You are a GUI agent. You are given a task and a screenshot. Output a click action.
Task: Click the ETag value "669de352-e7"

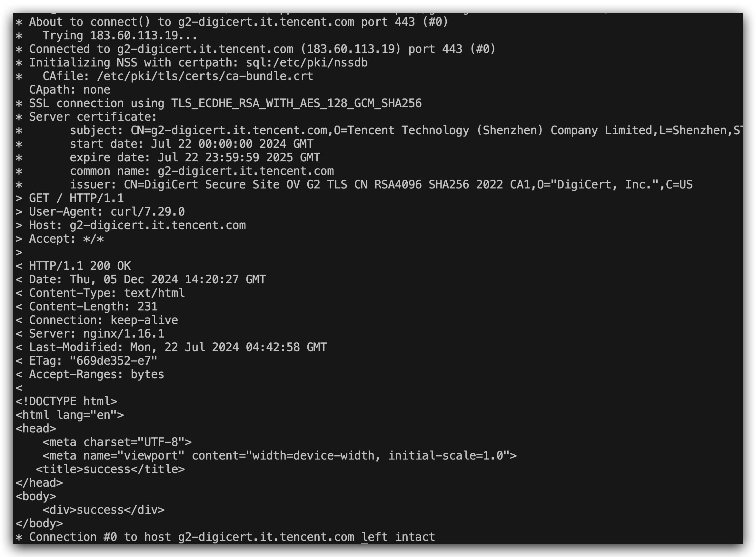(114, 361)
